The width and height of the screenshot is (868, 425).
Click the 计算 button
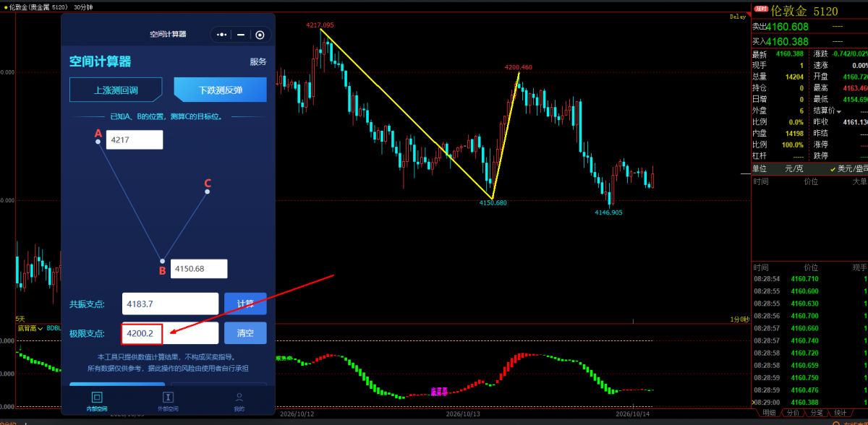pos(245,304)
